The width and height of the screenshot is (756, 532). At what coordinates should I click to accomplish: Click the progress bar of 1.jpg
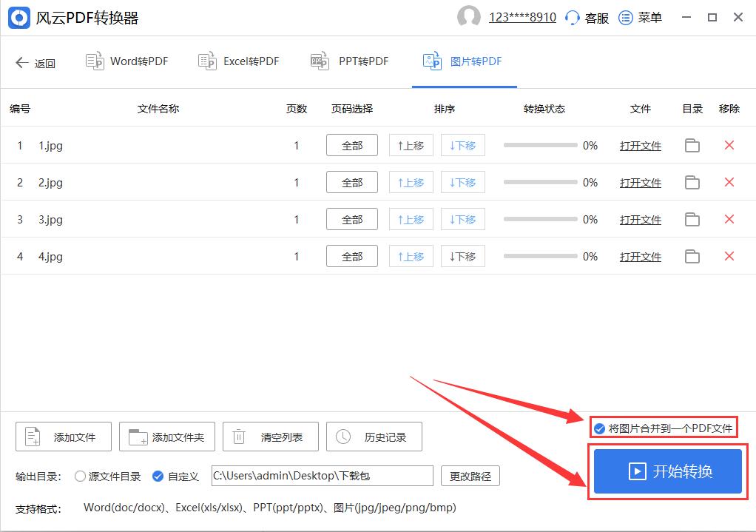click(540, 145)
